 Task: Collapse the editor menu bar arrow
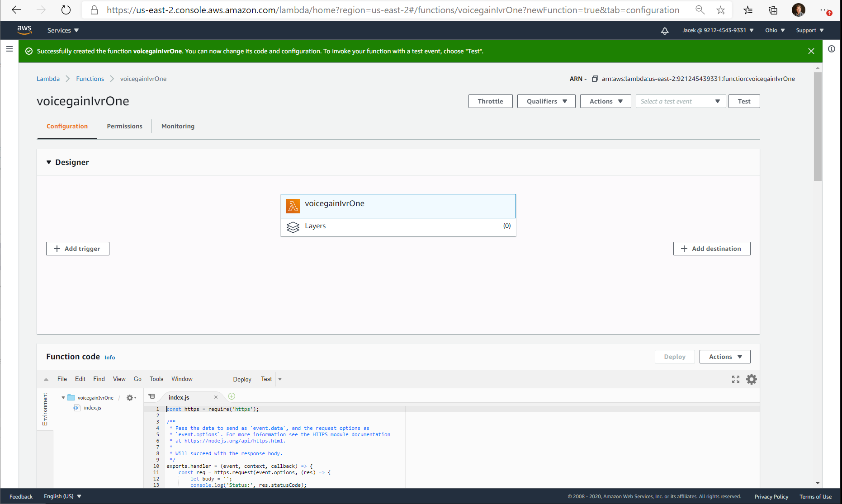coord(46,379)
